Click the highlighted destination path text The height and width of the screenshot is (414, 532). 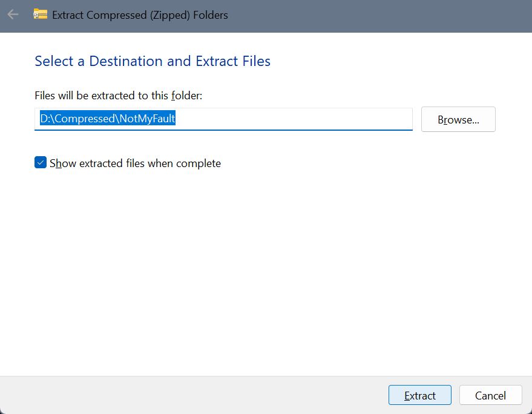[x=108, y=119]
